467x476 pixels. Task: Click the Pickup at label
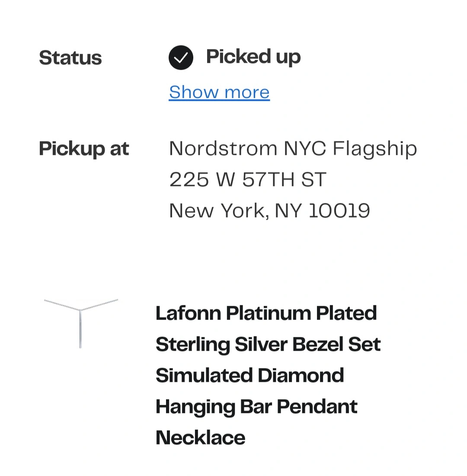[84, 149]
